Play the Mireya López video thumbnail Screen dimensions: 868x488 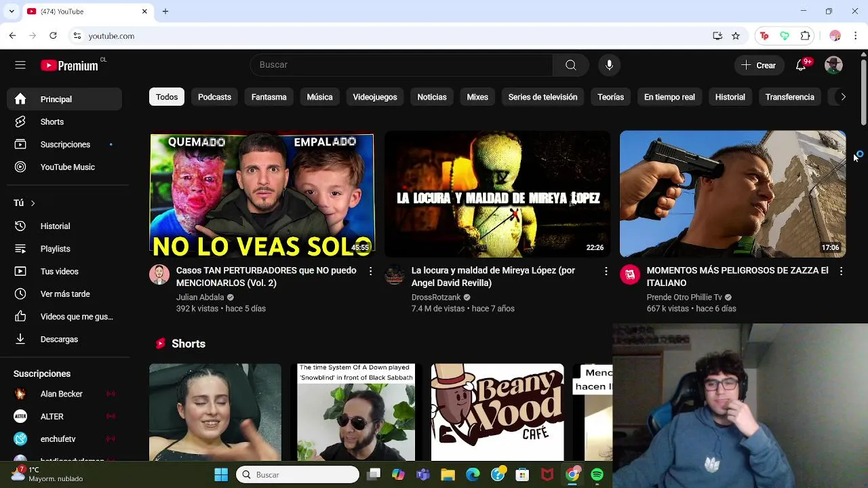coord(497,194)
